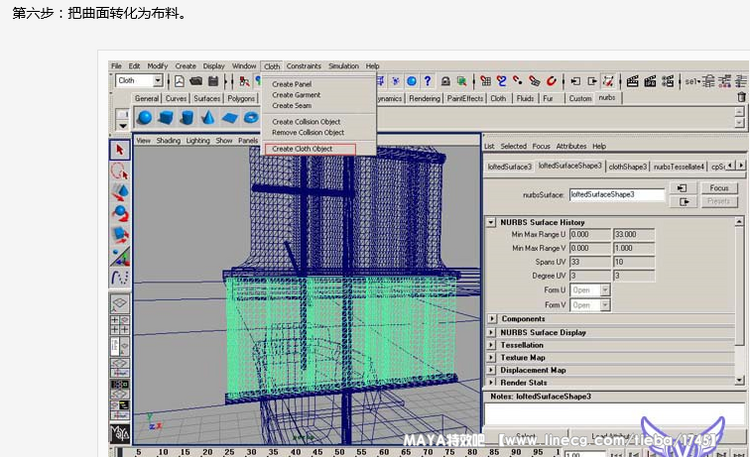Create a NURBS cone from shelf
750x457 pixels.
(208, 118)
